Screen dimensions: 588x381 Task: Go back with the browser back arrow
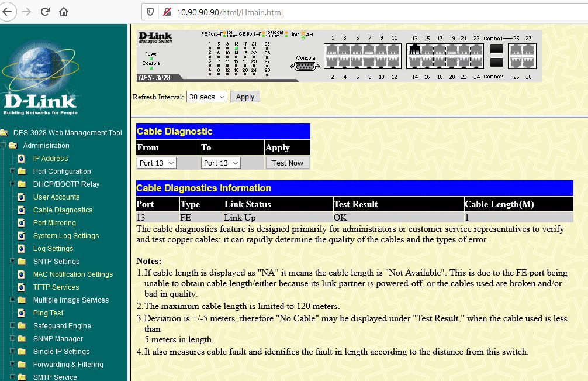7,12
